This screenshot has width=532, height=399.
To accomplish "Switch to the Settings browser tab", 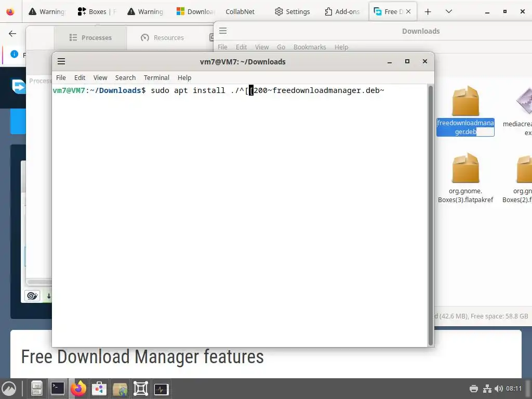I will (292, 11).
